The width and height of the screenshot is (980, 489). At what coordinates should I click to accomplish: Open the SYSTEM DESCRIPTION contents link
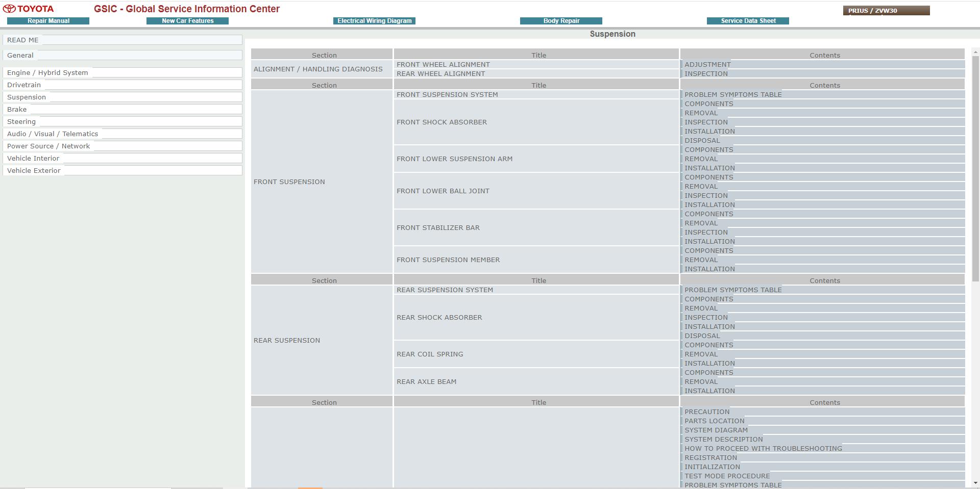(x=723, y=439)
